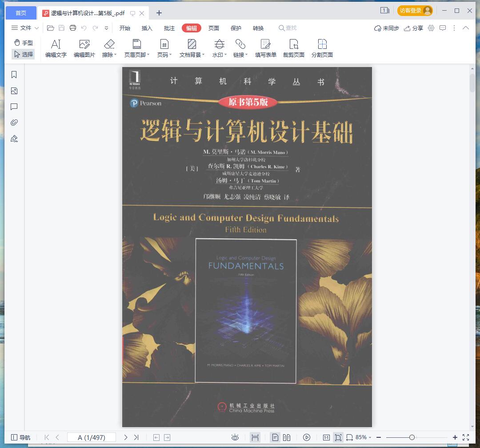This screenshot has height=448, width=480.
Task: Show the thumbnail sidebar panel
Action: (14, 91)
